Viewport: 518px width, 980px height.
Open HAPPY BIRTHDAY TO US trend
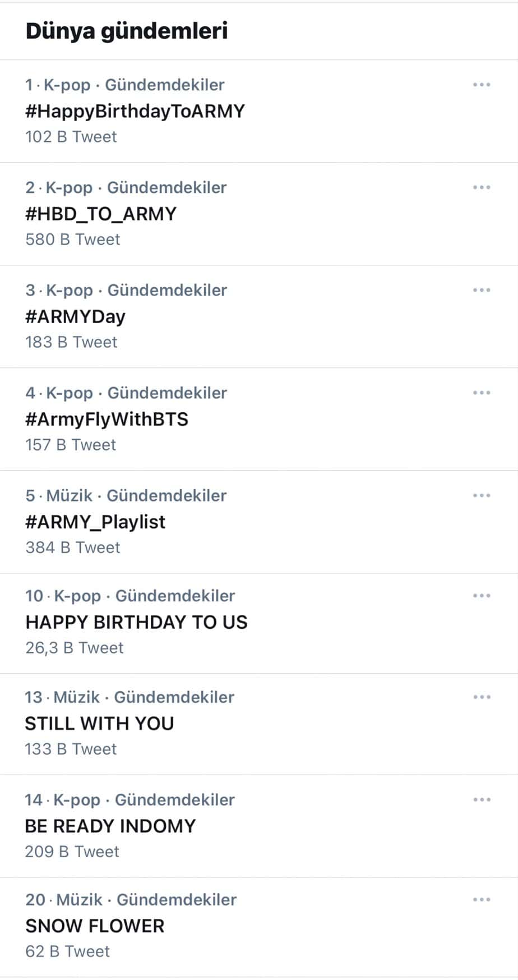point(136,622)
